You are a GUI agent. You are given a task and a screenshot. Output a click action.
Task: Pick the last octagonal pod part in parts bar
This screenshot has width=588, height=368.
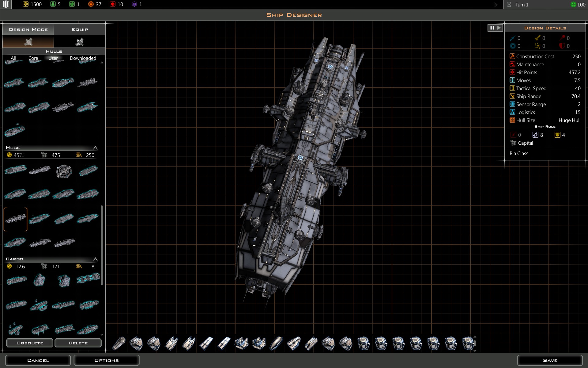(x=468, y=343)
